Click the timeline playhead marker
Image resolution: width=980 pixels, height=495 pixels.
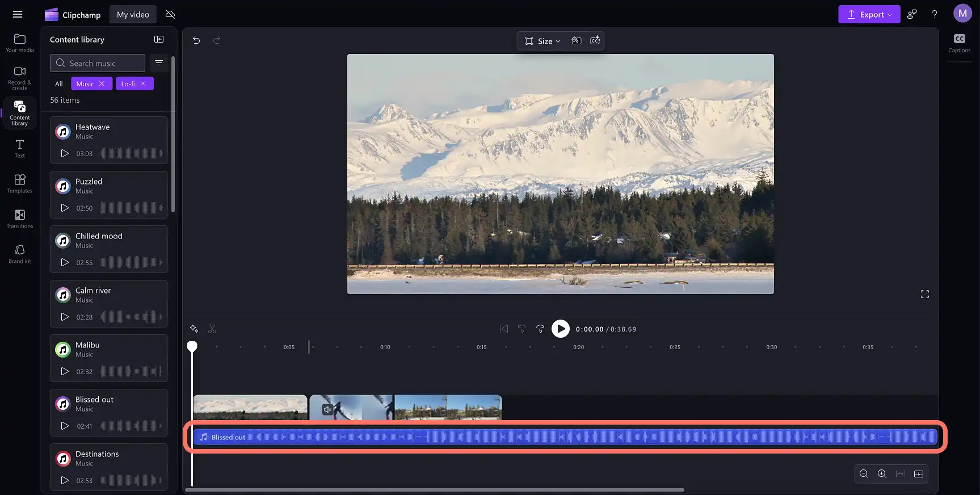tap(192, 346)
